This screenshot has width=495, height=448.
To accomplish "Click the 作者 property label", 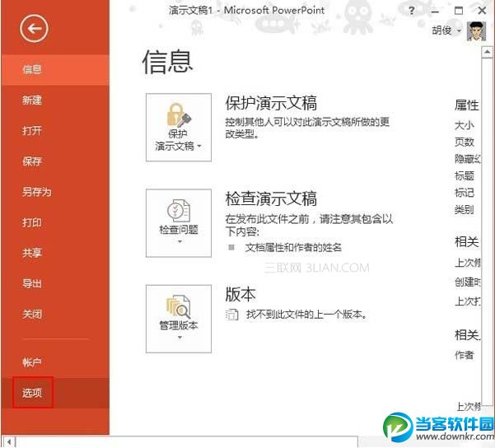I will click(464, 355).
